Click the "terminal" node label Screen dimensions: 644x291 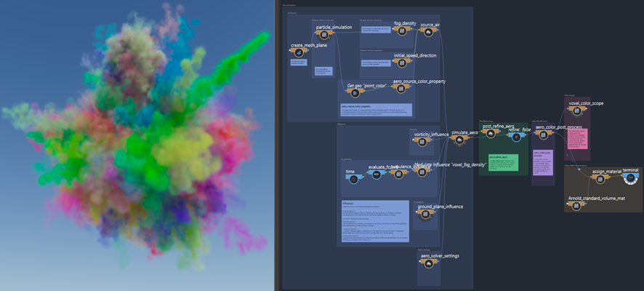pos(630,170)
